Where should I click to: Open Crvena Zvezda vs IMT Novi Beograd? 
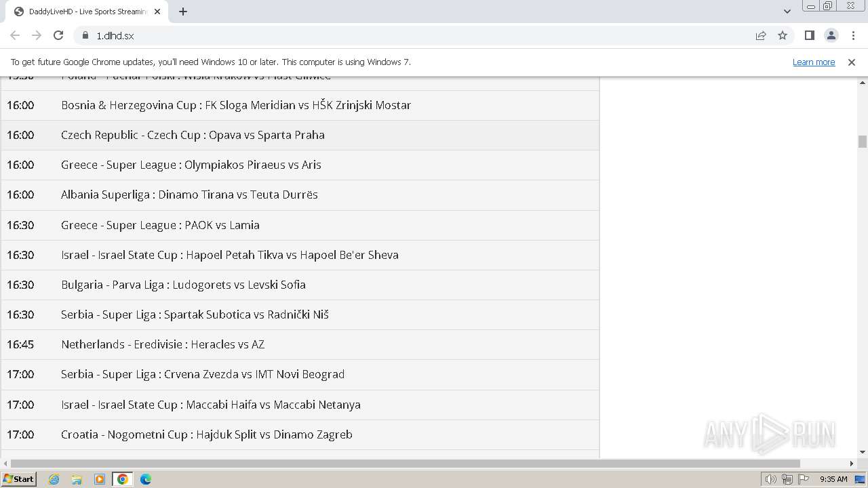(x=300, y=374)
